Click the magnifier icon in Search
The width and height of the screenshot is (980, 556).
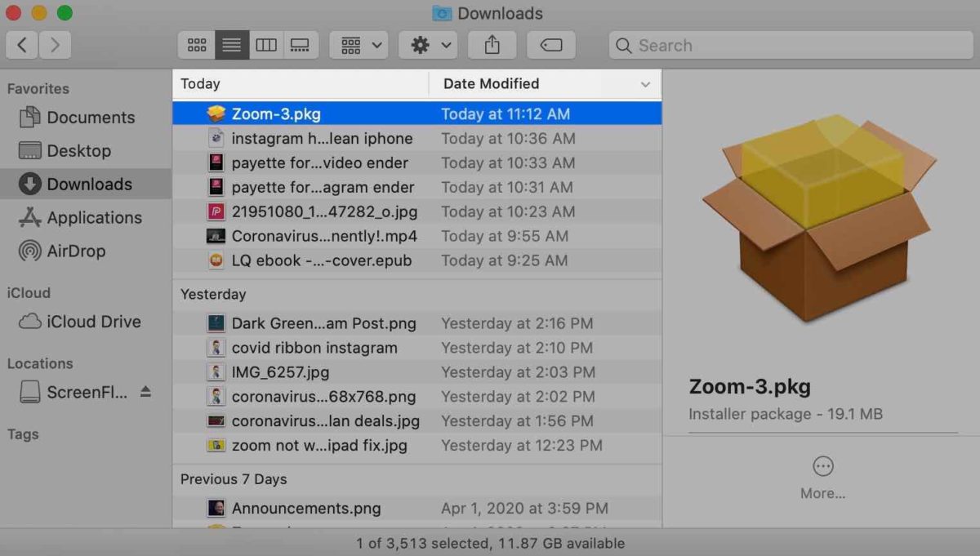pyautogui.click(x=623, y=46)
